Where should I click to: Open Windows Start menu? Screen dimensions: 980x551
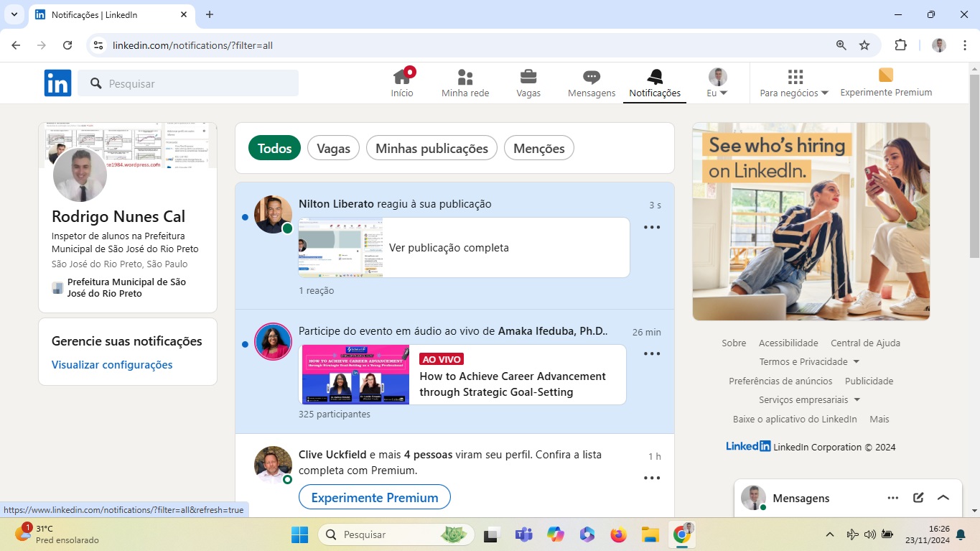299,534
